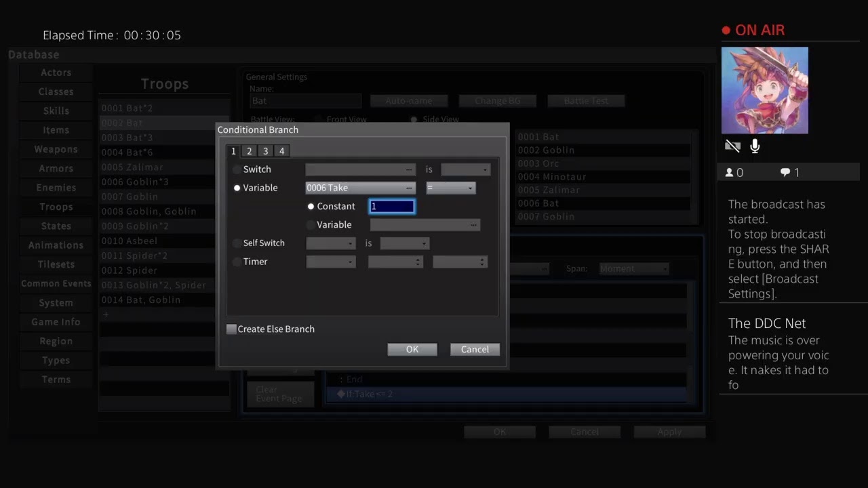Click the Change BG button
The height and width of the screenshot is (488, 868).
498,101
